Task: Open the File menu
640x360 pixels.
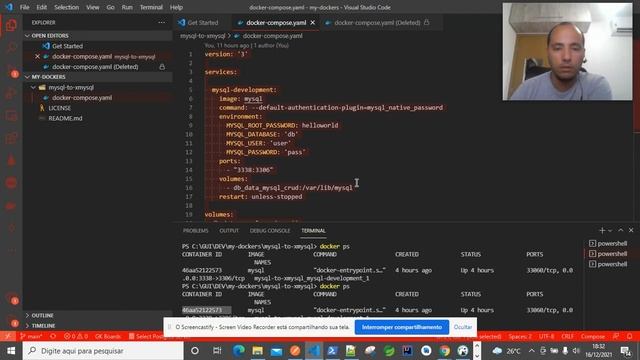Action: (24, 7)
